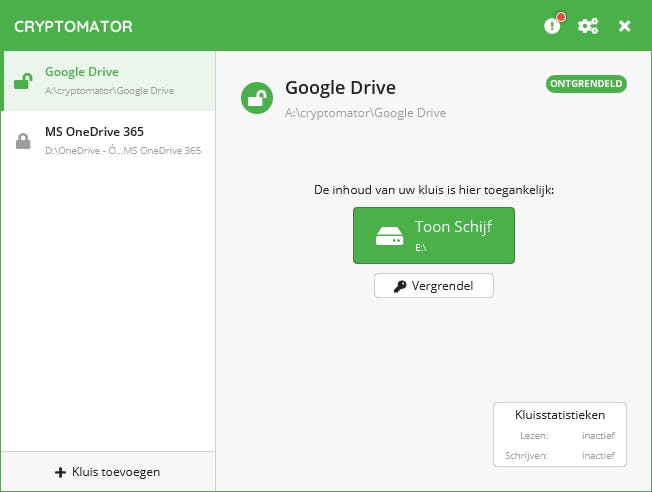Screen dimensions: 652x492
Task: Click the 'D:\OneDrive - Ó...MS OneDrive 365' path
Action: [123, 151]
